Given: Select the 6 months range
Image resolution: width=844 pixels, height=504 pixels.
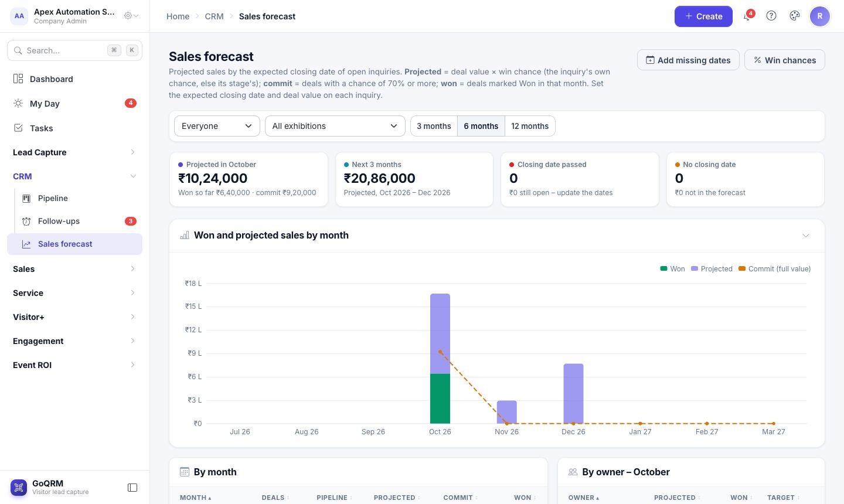Looking at the screenshot, I should [481, 126].
